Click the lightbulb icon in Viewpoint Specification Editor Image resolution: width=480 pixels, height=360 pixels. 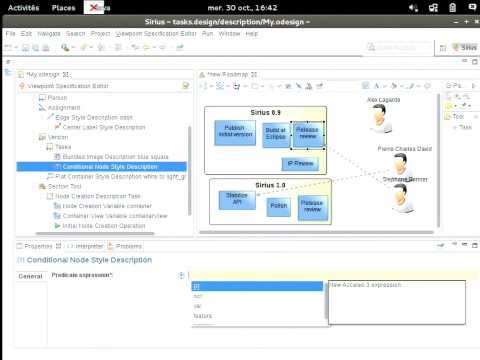click(x=186, y=86)
